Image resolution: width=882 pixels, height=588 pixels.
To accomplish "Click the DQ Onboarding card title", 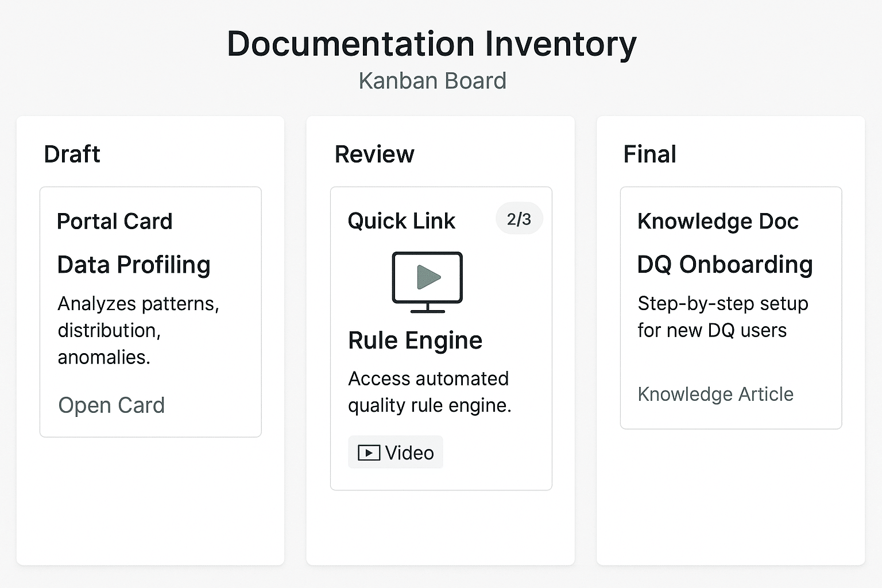I will pyautogui.click(x=725, y=265).
